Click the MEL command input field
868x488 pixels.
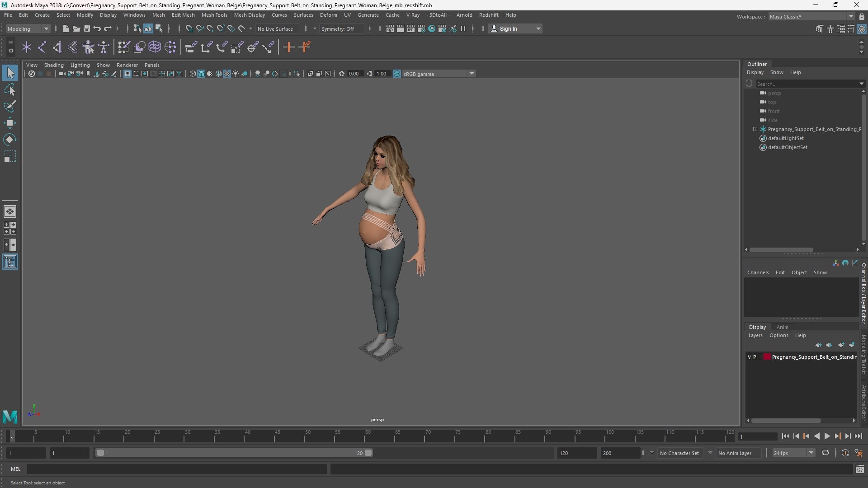176,469
